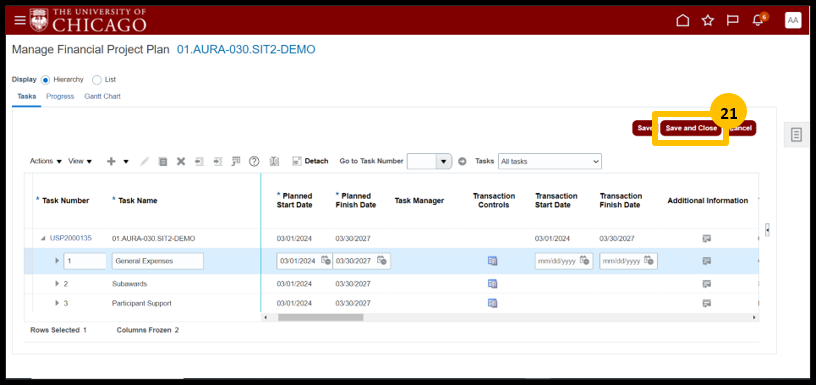The image size is (816, 385).
Task: Select the List display radio button
Action: pyautogui.click(x=96, y=80)
